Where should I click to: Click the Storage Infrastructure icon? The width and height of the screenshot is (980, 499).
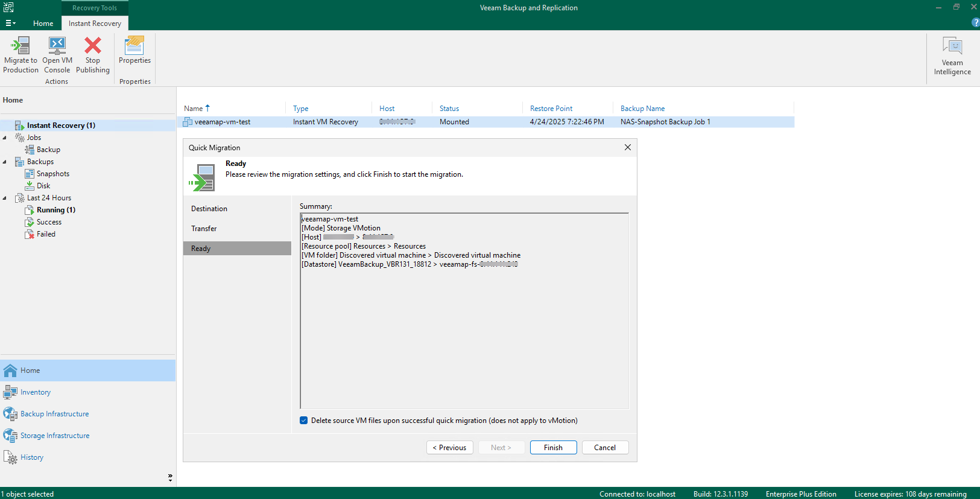click(10, 436)
